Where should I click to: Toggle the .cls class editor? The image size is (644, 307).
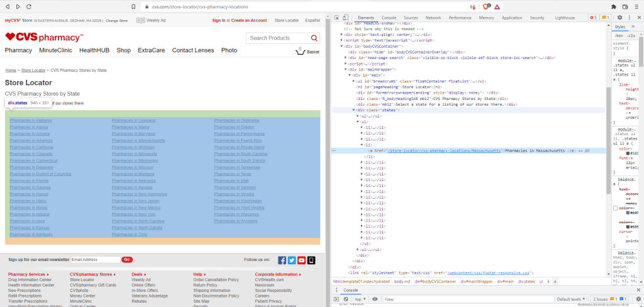click(x=631, y=35)
